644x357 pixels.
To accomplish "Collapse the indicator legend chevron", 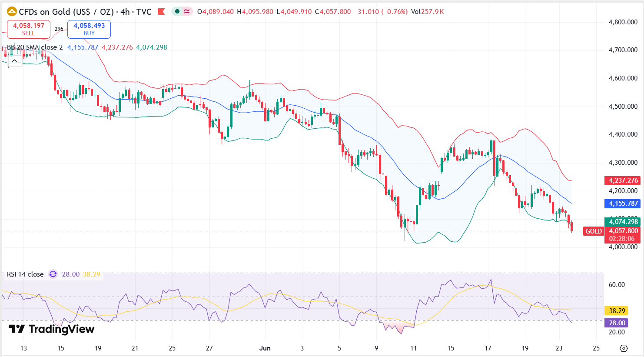I will [14, 61].
